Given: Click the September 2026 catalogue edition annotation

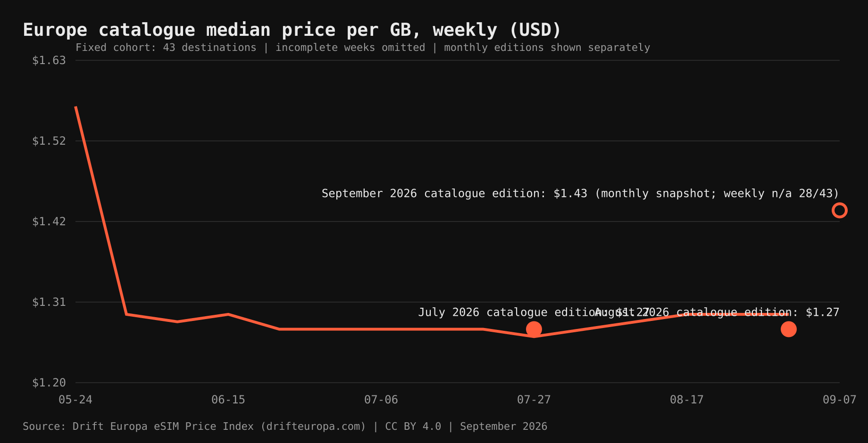Looking at the screenshot, I should (580, 194).
